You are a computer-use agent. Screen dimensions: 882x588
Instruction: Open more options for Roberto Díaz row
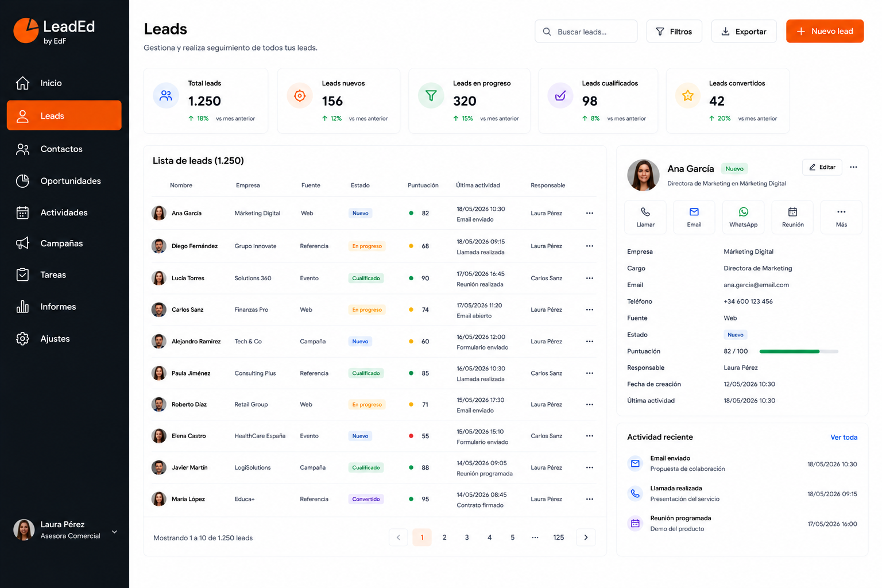[590, 404]
